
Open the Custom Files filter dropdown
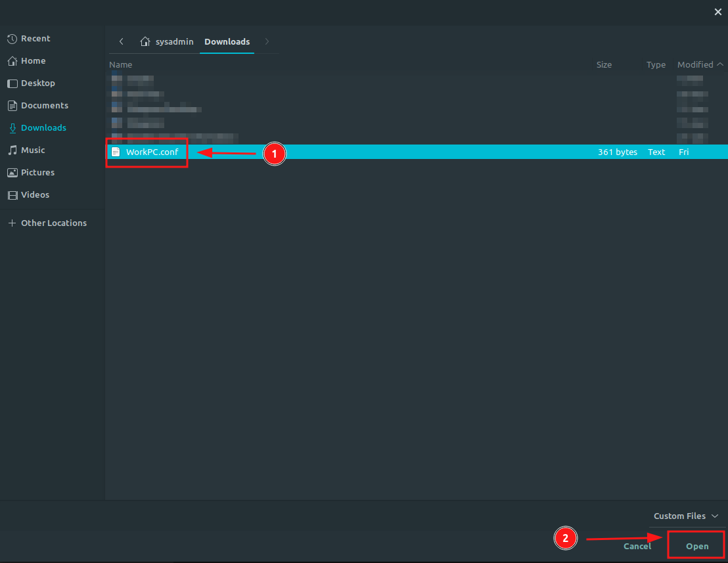(685, 516)
